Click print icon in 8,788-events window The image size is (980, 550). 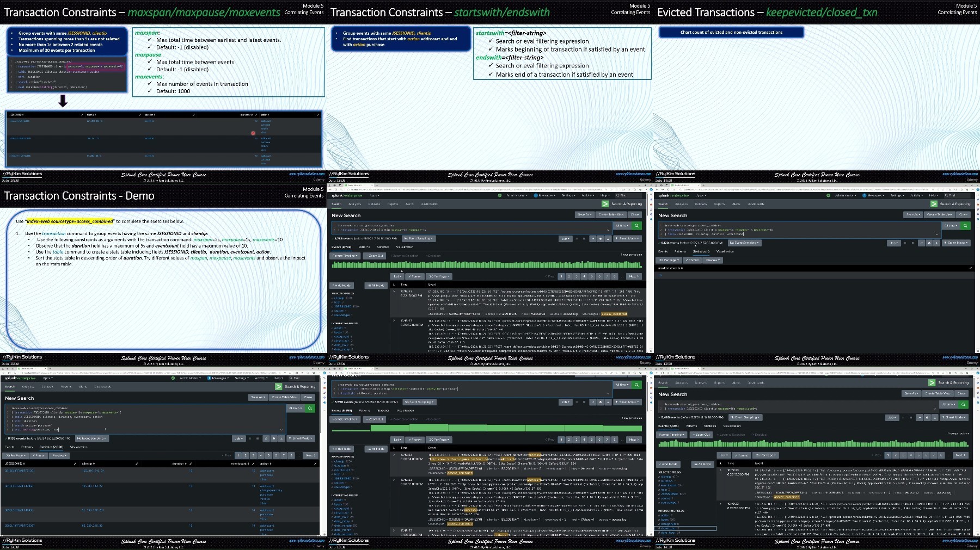(601, 238)
